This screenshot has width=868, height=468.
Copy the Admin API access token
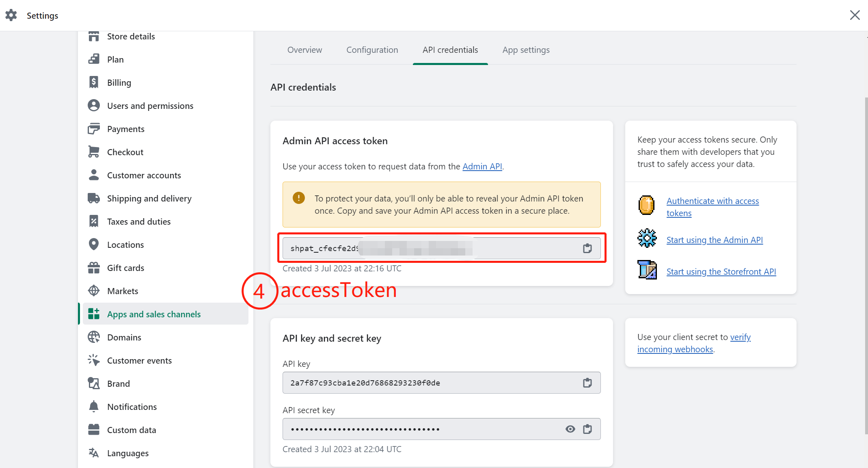coord(587,248)
